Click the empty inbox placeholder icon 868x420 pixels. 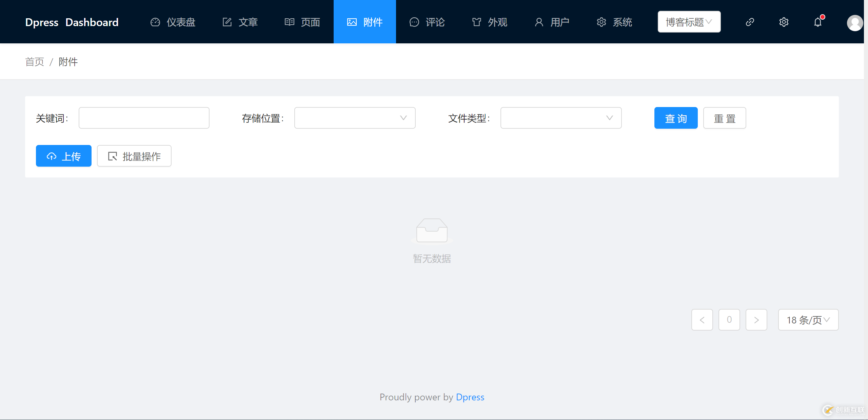click(x=432, y=230)
